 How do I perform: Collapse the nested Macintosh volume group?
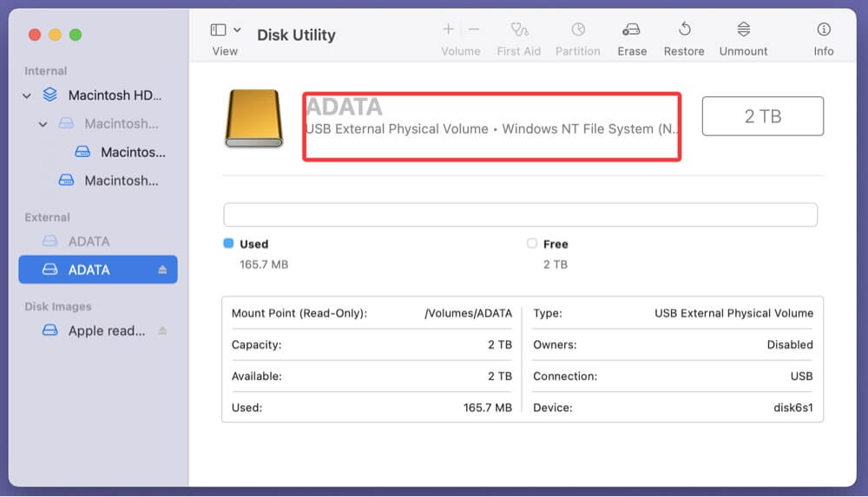pyautogui.click(x=43, y=124)
